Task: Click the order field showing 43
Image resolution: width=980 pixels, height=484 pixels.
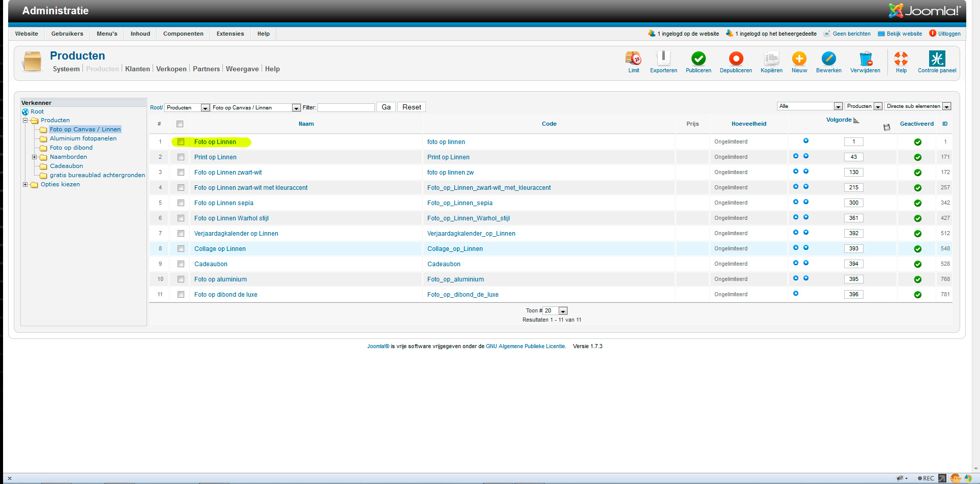Action: 853,157
